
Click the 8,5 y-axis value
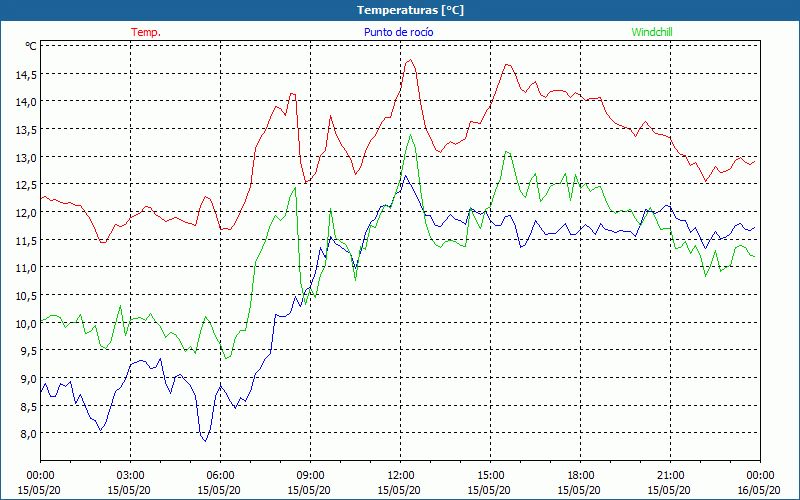click(28, 407)
